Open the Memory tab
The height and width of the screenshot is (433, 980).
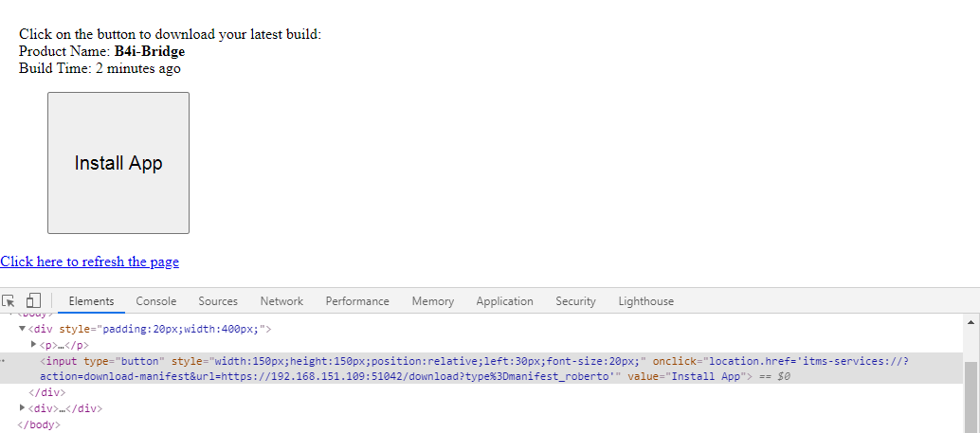click(432, 301)
